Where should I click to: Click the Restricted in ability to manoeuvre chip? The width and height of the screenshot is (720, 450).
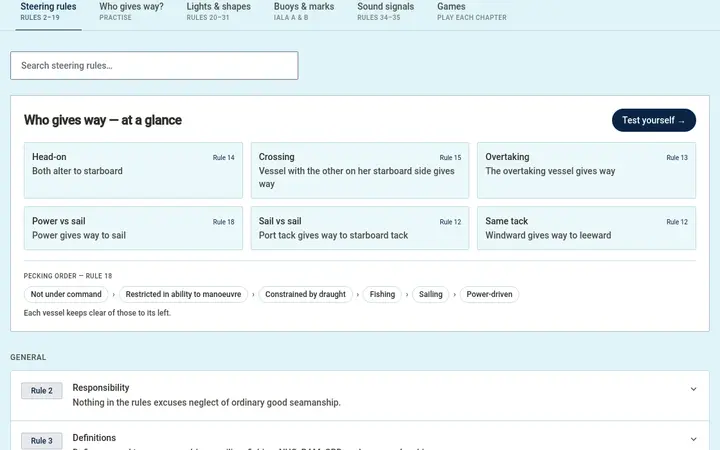point(183,294)
